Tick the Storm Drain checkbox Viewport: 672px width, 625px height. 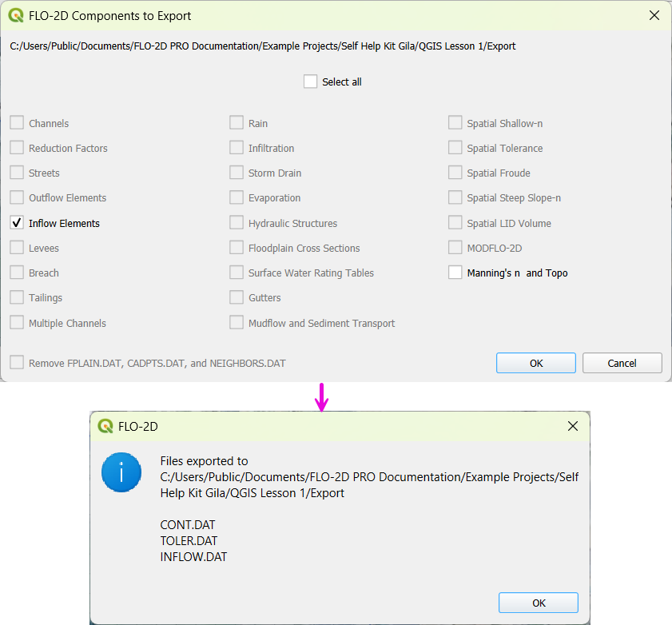[237, 173]
